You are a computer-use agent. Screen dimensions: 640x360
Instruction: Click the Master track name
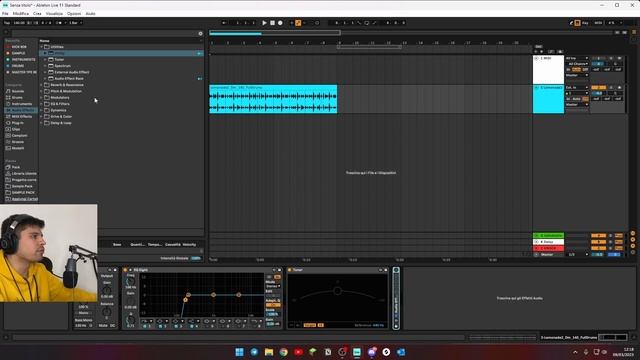click(x=547, y=255)
